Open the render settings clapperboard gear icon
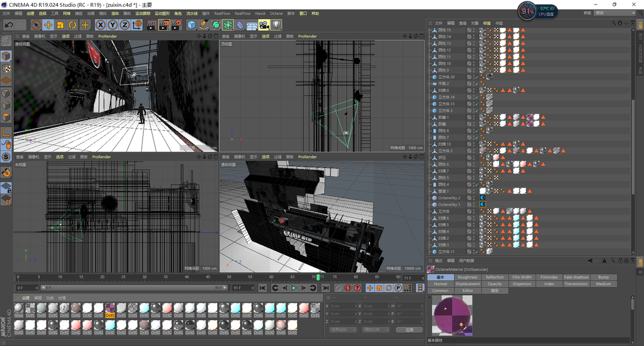 coord(176,25)
